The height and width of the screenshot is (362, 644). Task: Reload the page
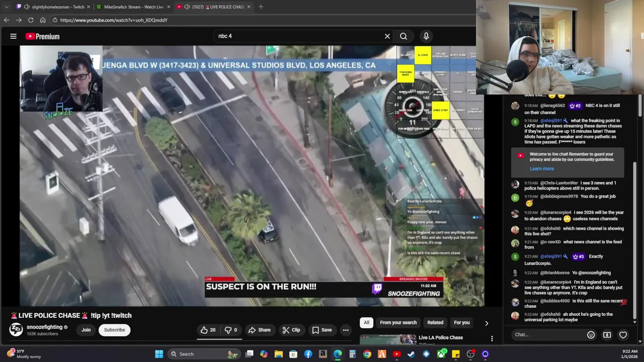tap(31, 20)
